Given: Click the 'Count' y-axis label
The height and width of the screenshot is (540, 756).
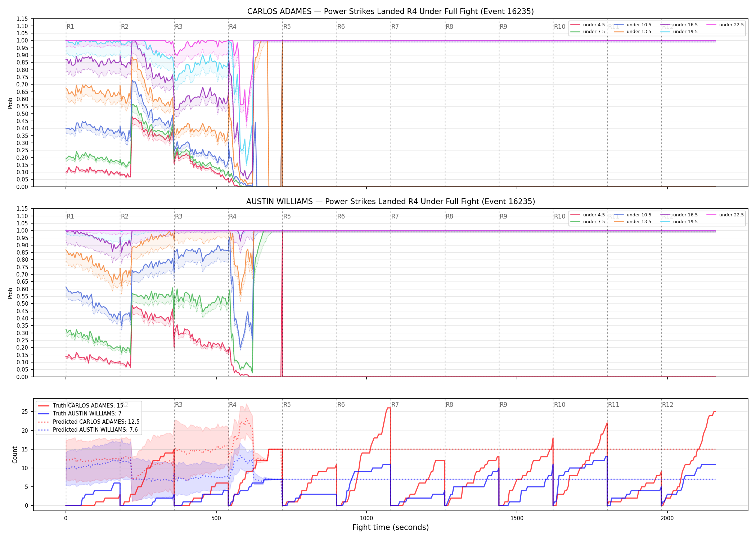Looking at the screenshot, I should (15, 455).
